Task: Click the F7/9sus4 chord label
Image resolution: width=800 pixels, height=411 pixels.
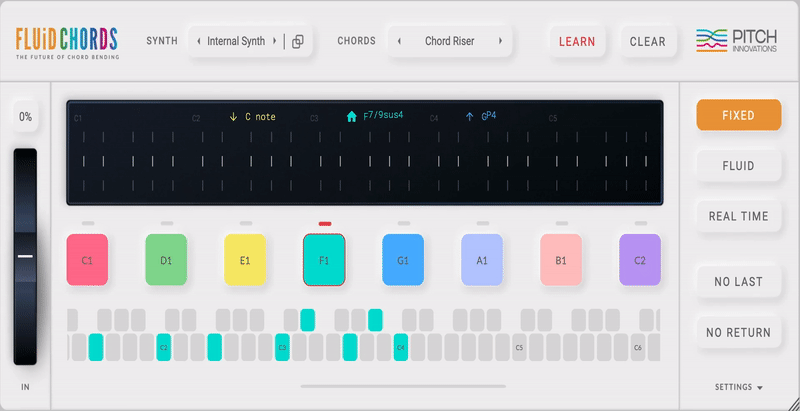Action: tap(383, 115)
